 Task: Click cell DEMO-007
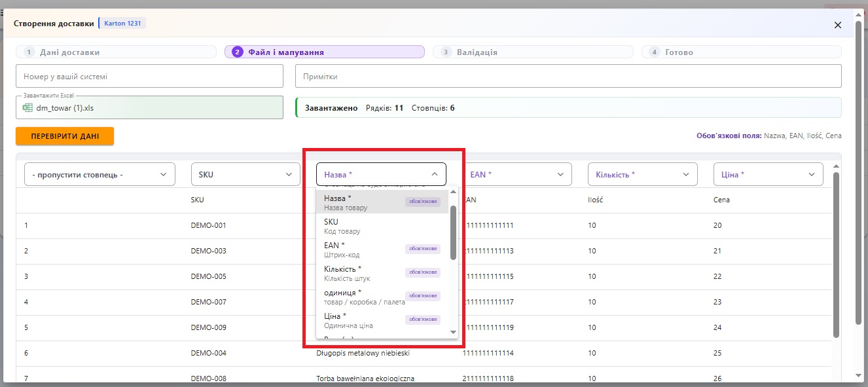point(208,302)
